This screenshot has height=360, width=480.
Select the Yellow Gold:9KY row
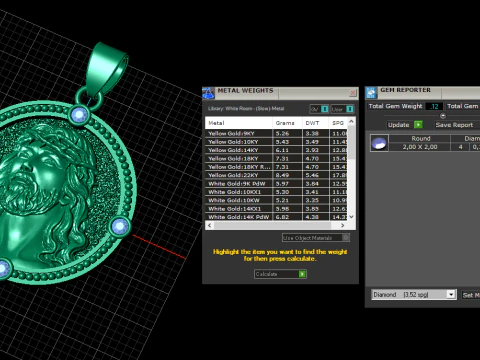[277, 133]
